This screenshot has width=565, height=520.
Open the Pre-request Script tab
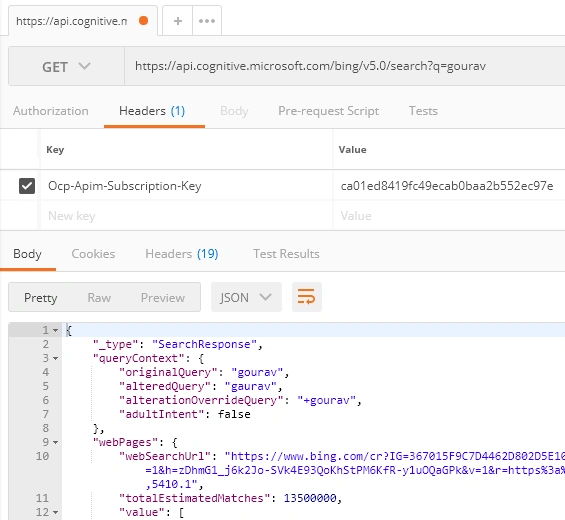[328, 111]
